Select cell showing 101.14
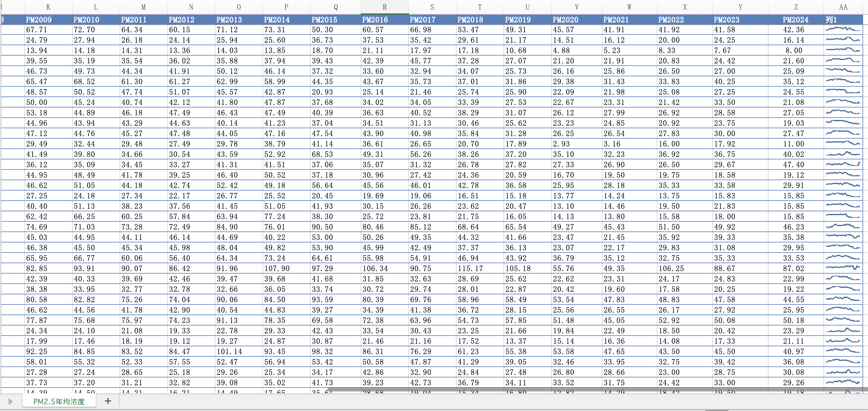 pyautogui.click(x=229, y=351)
